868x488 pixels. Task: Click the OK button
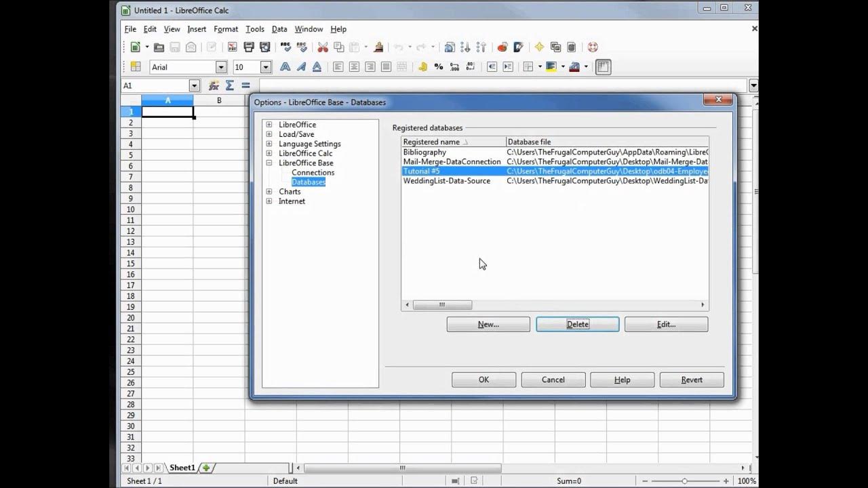[484, 380]
